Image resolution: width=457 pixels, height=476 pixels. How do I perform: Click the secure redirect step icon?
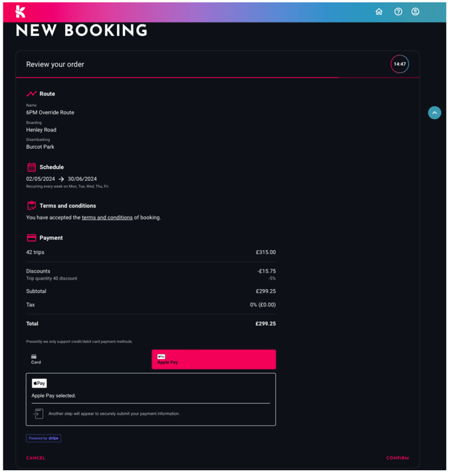pyautogui.click(x=39, y=414)
